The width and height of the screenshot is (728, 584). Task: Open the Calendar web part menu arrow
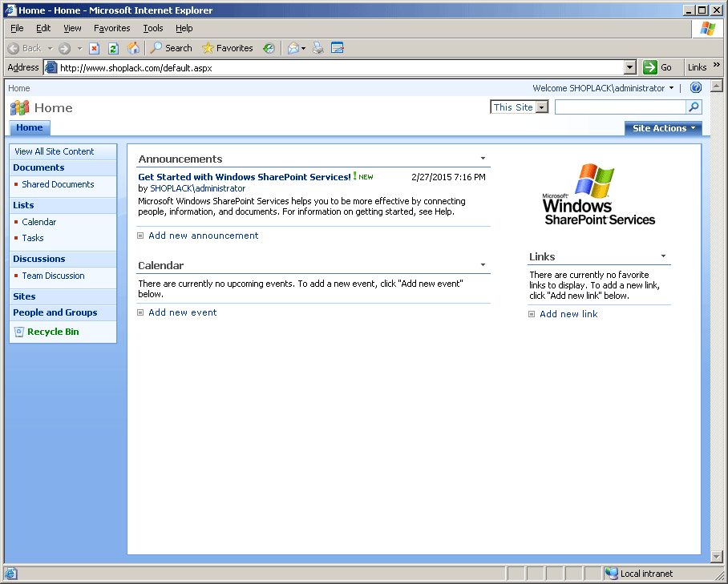pyautogui.click(x=483, y=265)
